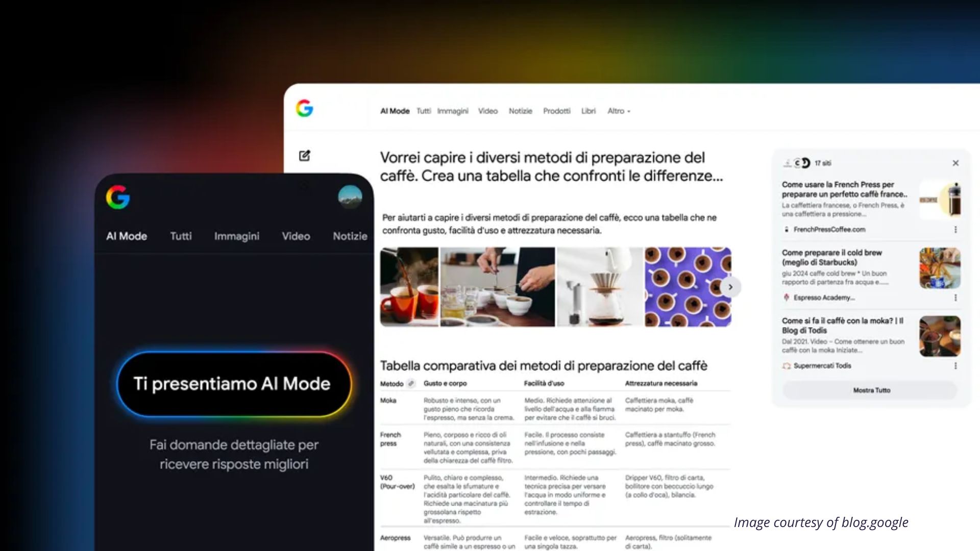
Task: Advance image carousel with right arrow
Action: (x=730, y=287)
